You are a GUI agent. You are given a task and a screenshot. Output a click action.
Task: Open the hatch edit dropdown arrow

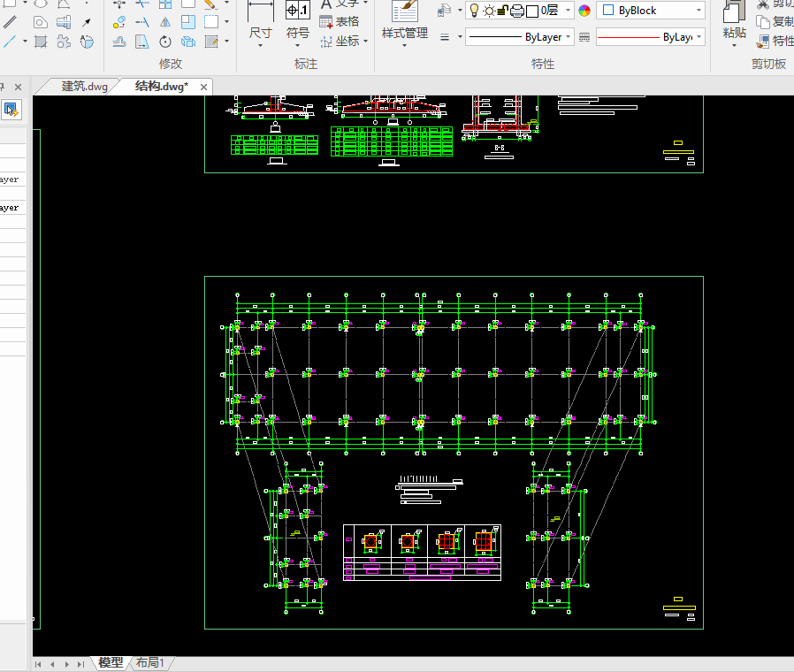(x=226, y=42)
